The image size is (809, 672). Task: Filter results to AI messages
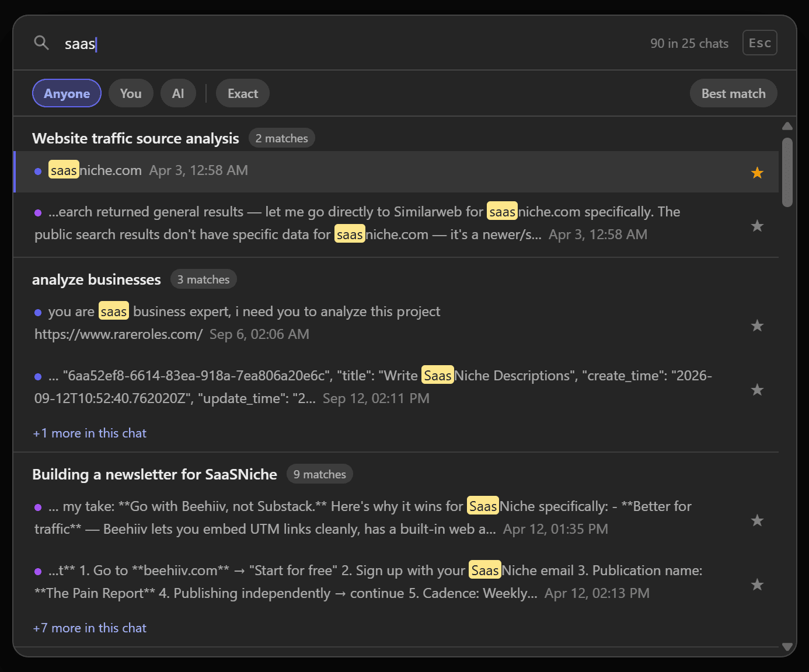click(x=178, y=93)
